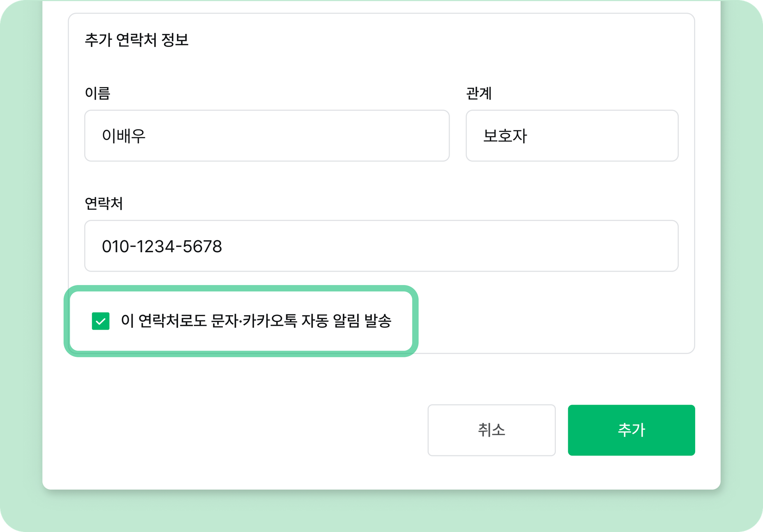Click the 추가 연락처 정보 heading
Viewport: 763px width, 532px height.
click(137, 40)
